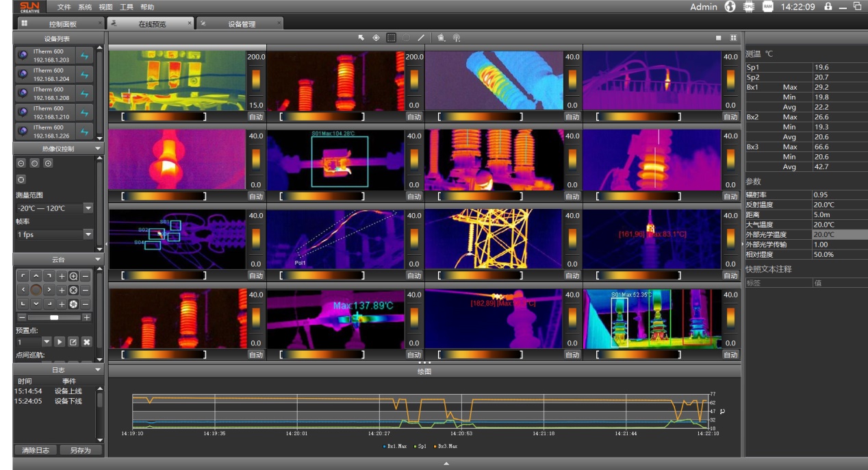Screen dimensions: 868x470
Task: Click the 清除日志 button
Action: 36,450
